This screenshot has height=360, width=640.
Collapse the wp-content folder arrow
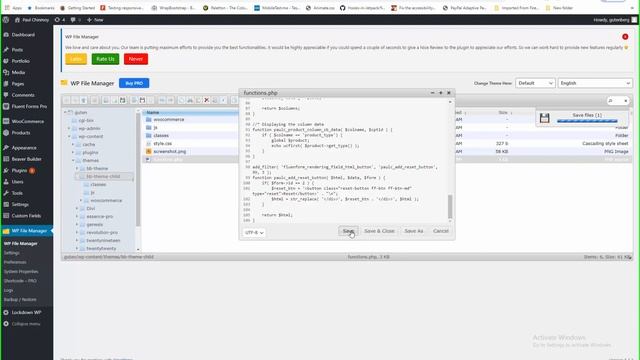point(69,136)
